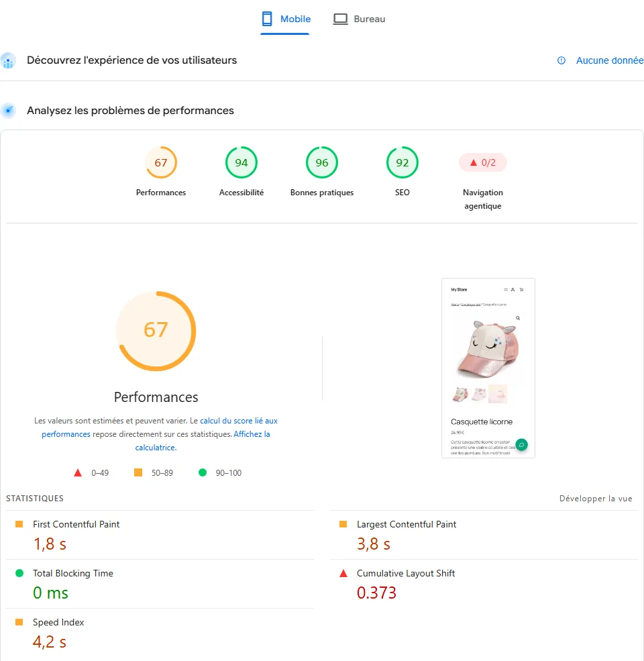This screenshot has width=644, height=661.
Task: Click the Analysez les problèmes de performances heading
Action: (130, 111)
